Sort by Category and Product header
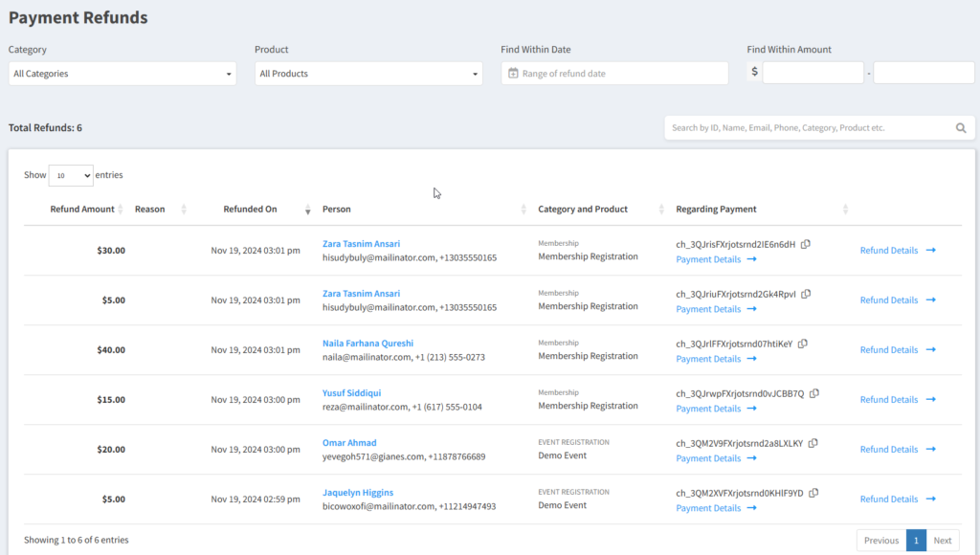This screenshot has width=980, height=555. (x=583, y=210)
